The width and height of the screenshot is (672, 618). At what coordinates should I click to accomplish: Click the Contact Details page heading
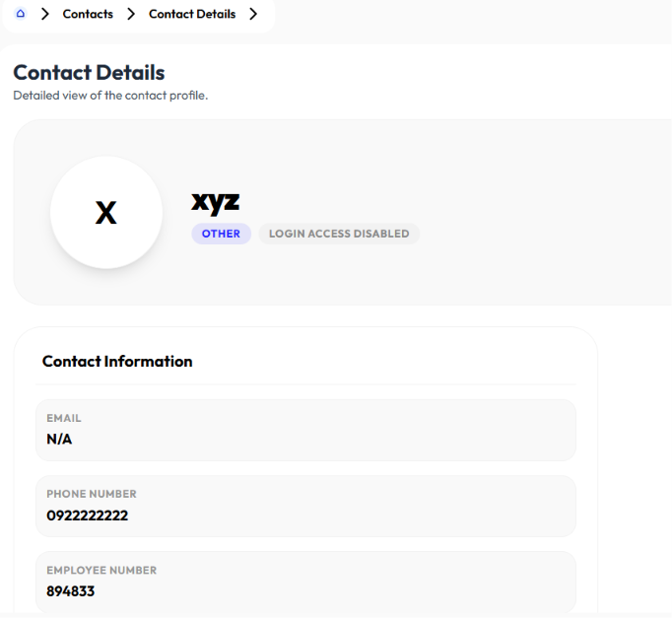click(89, 72)
